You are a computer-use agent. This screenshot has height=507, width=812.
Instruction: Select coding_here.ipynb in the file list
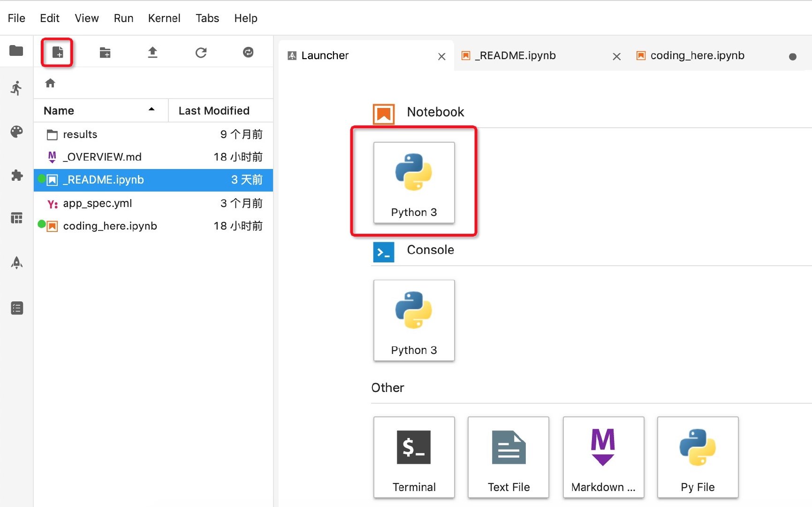153,226
